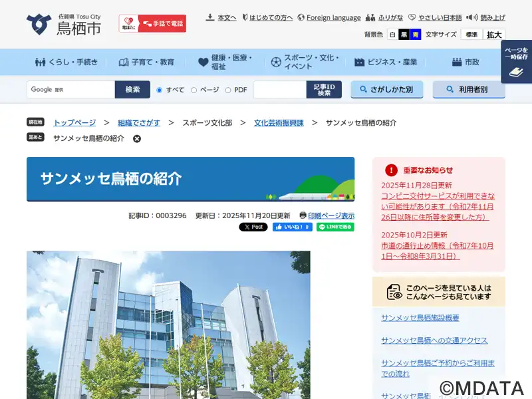The width and height of the screenshot is (532, 399).
Task: Switch to やさしい日本語 mode
Action: (440, 17)
